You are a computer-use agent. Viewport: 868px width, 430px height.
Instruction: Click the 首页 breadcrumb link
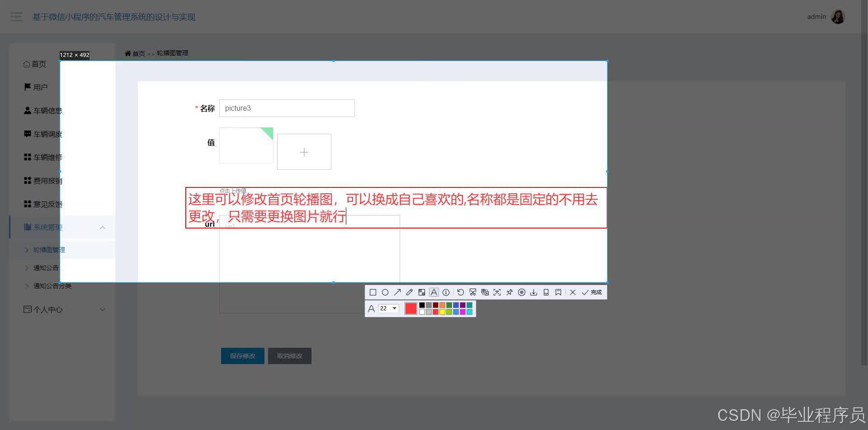click(138, 53)
